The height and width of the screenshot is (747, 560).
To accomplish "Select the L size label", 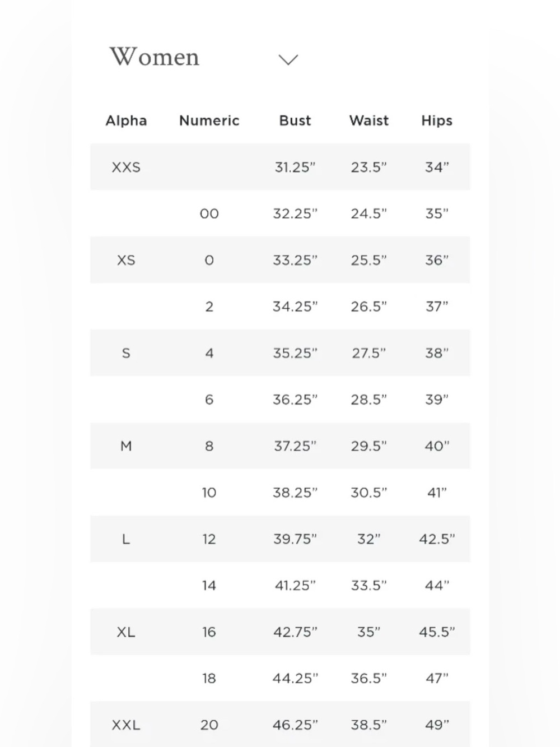I will click(126, 539).
